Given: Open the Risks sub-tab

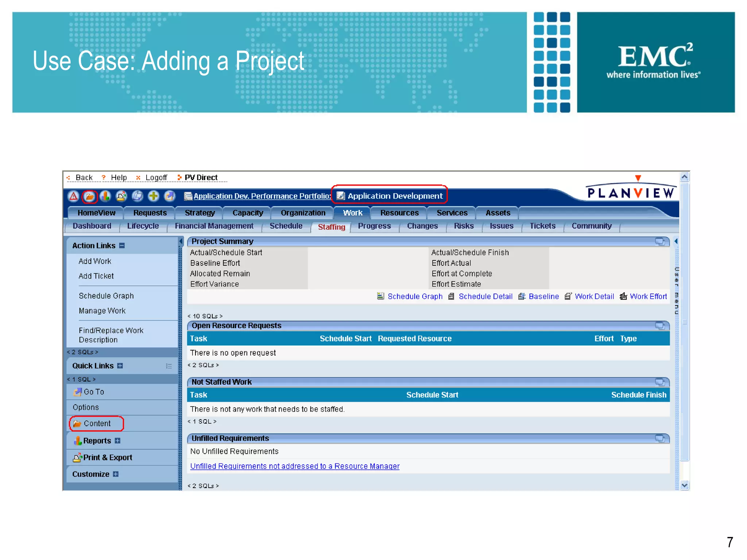Looking at the screenshot, I should pyautogui.click(x=464, y=226).
